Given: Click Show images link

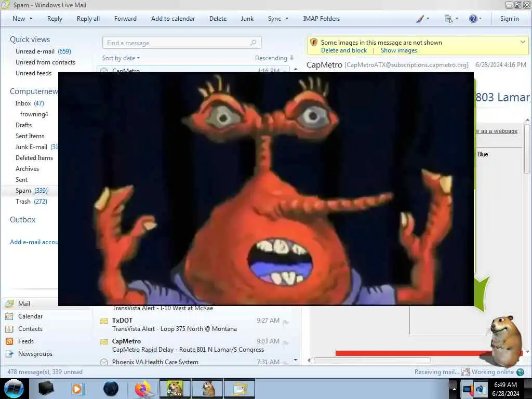Looking at the screenshot, I should (398, 50).
